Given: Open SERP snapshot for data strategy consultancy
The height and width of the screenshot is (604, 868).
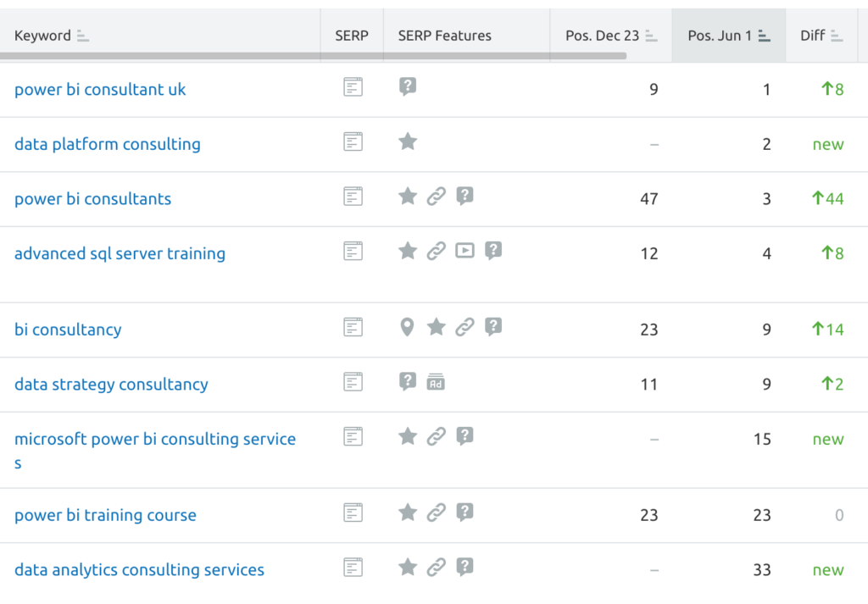Looking at the screenshot, I should [x=353, y=382].
